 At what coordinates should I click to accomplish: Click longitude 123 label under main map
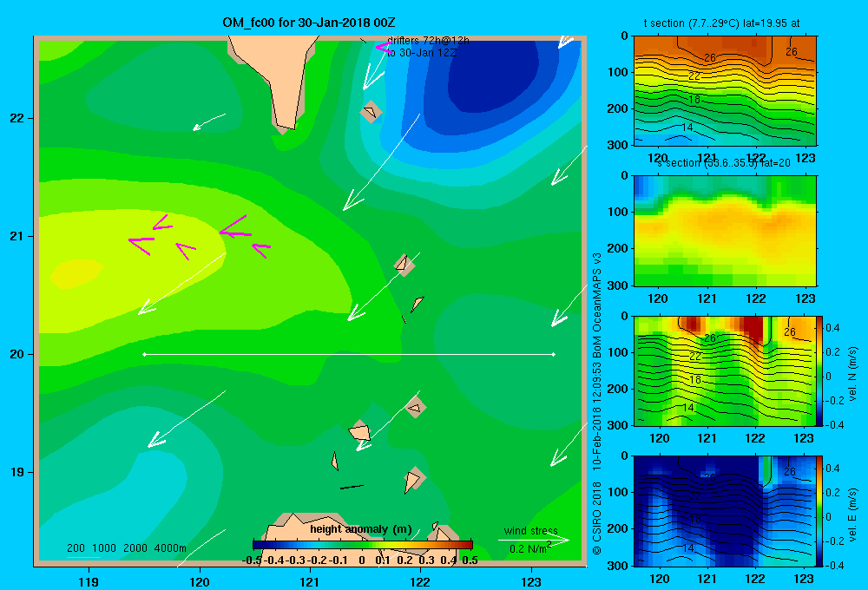click(531, 581)
